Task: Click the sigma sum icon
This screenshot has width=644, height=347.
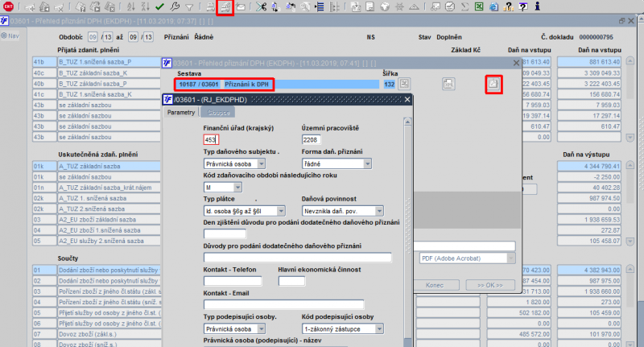Action: click(x=464, y=6)
